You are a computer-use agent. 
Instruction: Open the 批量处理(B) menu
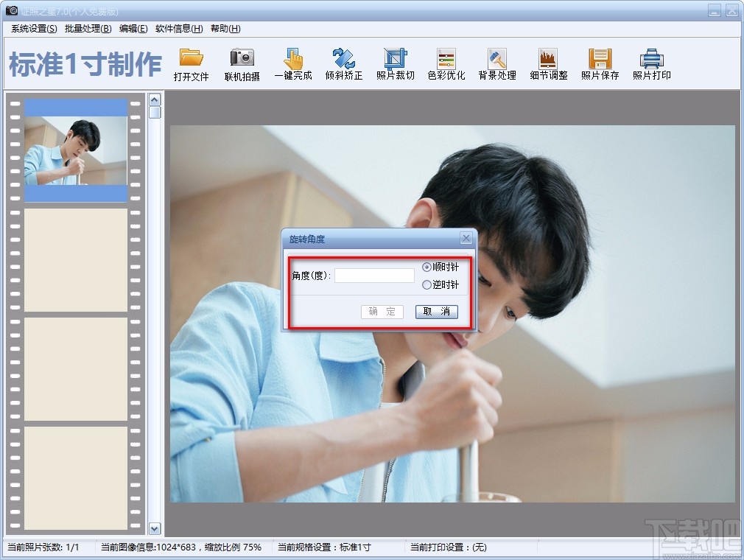pos(88,29)
